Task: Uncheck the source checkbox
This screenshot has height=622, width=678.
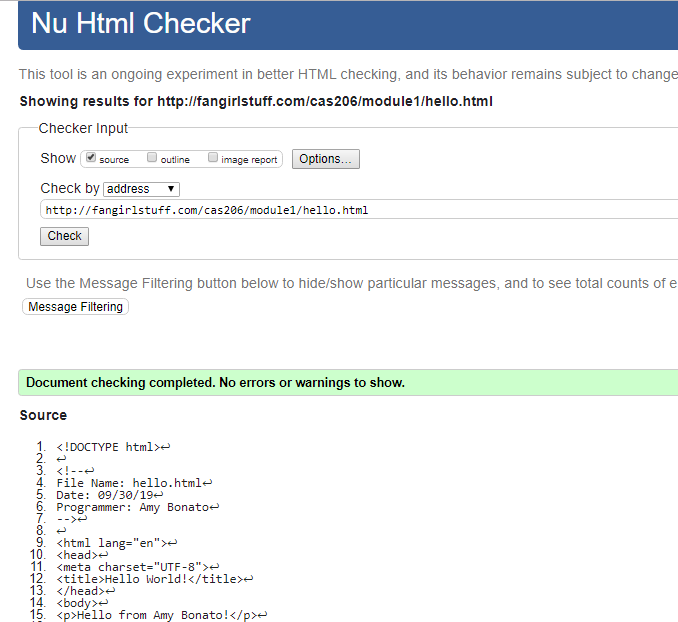Action: [91, 158]
